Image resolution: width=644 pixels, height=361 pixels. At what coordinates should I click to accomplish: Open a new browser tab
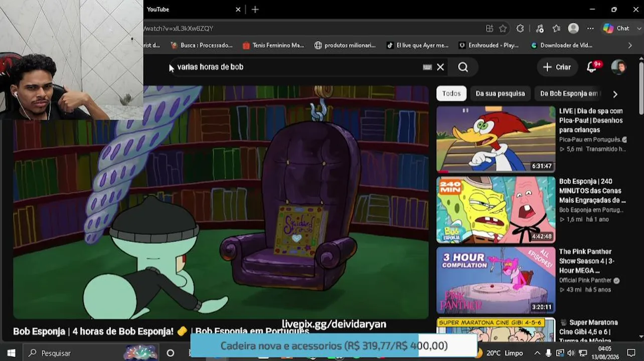click(x=255, y=9)
